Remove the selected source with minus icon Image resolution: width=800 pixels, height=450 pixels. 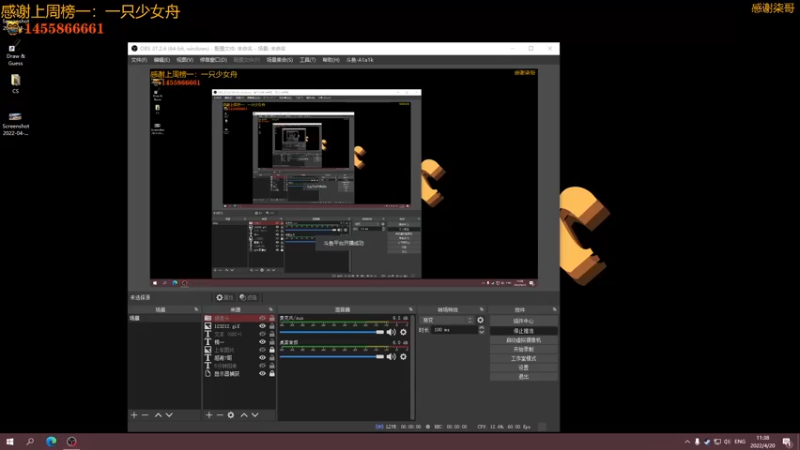220,415
